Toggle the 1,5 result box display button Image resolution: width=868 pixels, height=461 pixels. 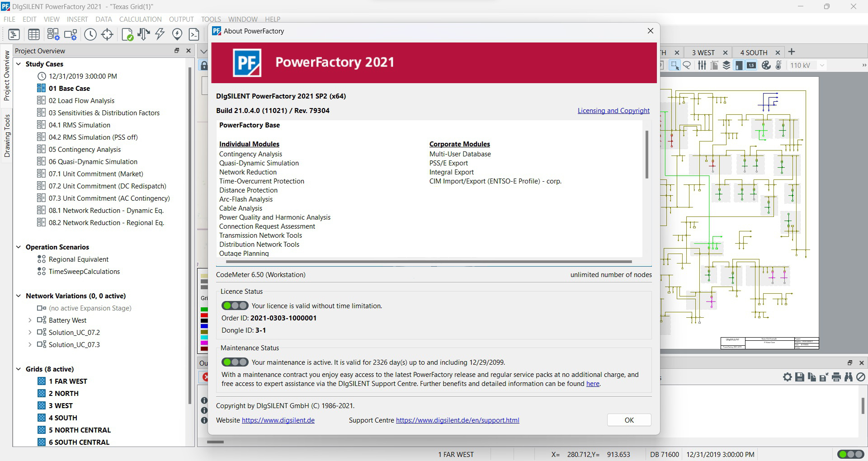coord(751,66)
